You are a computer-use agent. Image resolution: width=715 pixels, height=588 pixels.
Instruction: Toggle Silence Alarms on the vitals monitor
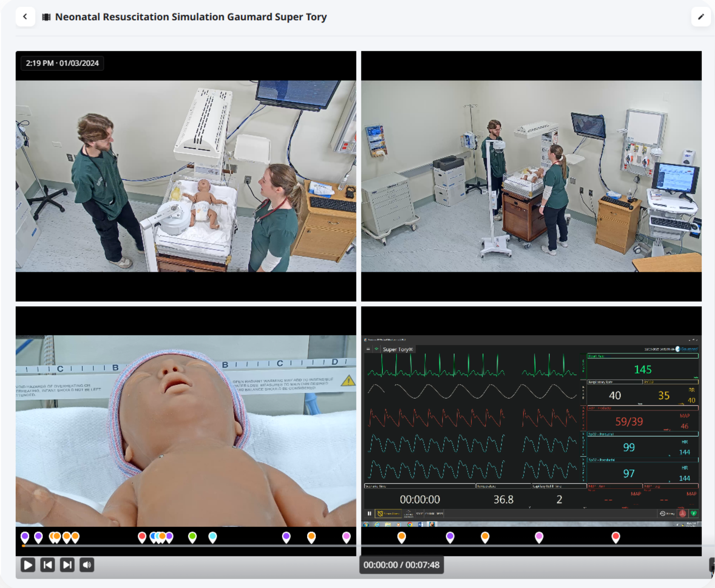coord(388,513)
